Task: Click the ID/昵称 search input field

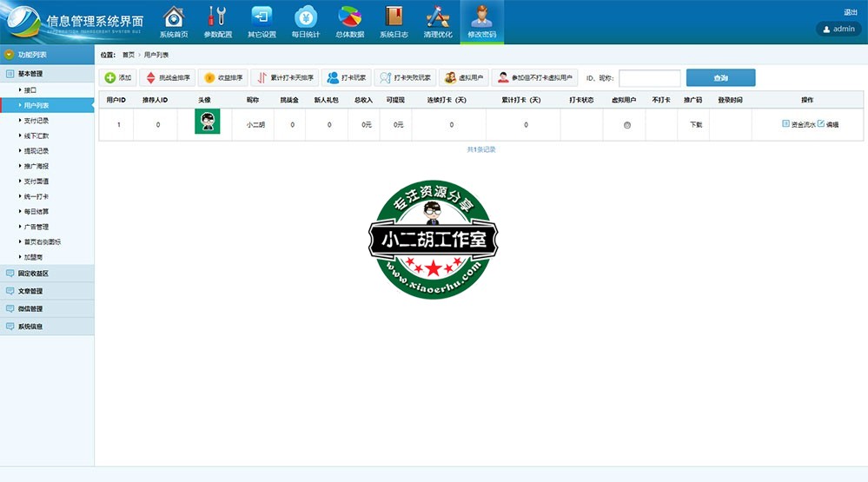Action: tap(649, 78)
